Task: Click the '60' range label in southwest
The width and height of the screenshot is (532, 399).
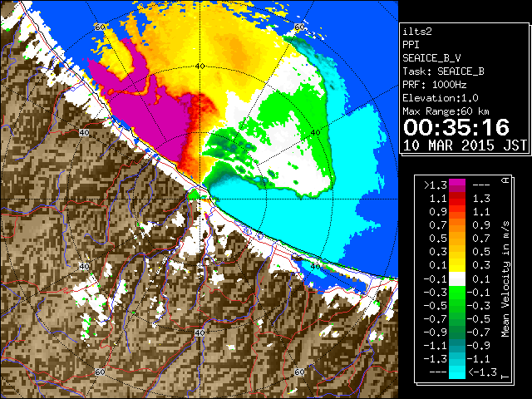Action: pos(100,372)
